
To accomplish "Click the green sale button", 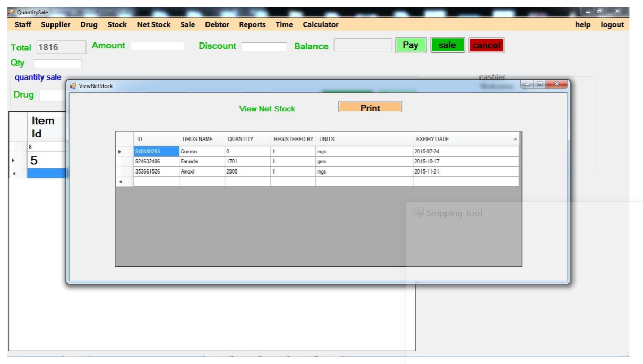I will [x=447, y=45].
